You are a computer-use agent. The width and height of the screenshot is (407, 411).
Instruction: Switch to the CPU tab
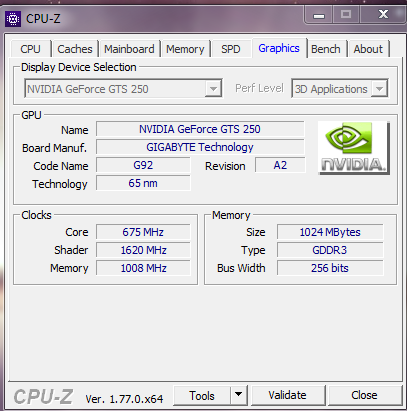pyautogui.click(x=30, y=49)
